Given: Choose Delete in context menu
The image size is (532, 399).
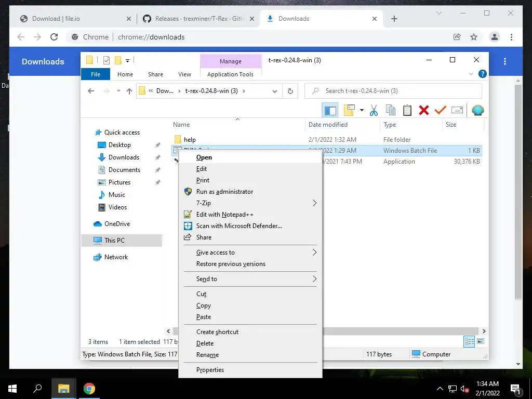Looking at the screenshot, I should (x=250, y=343).
